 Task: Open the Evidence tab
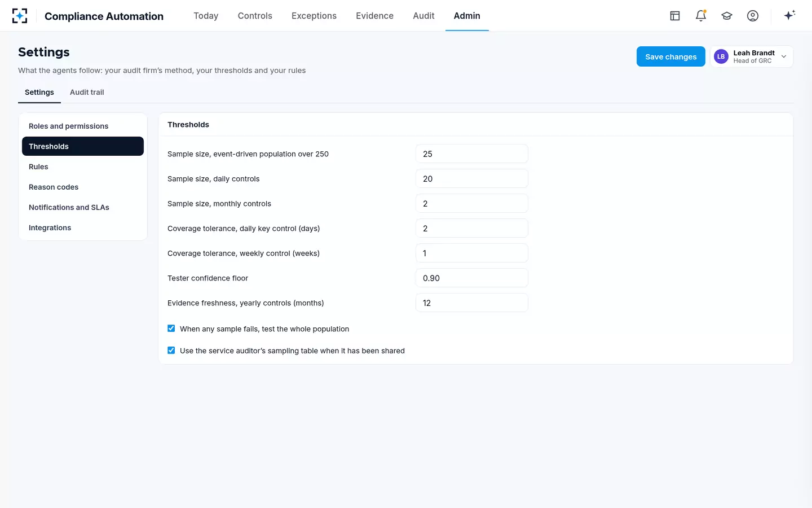coord(374,16)
